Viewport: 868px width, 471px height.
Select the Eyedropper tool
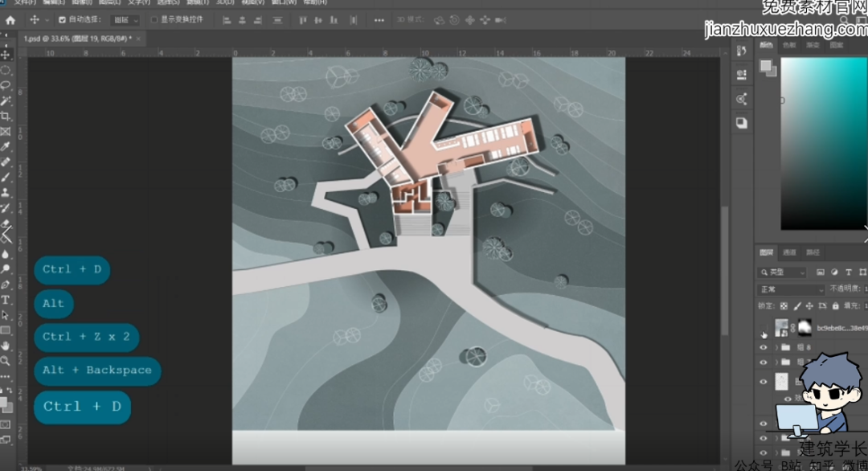6,146
